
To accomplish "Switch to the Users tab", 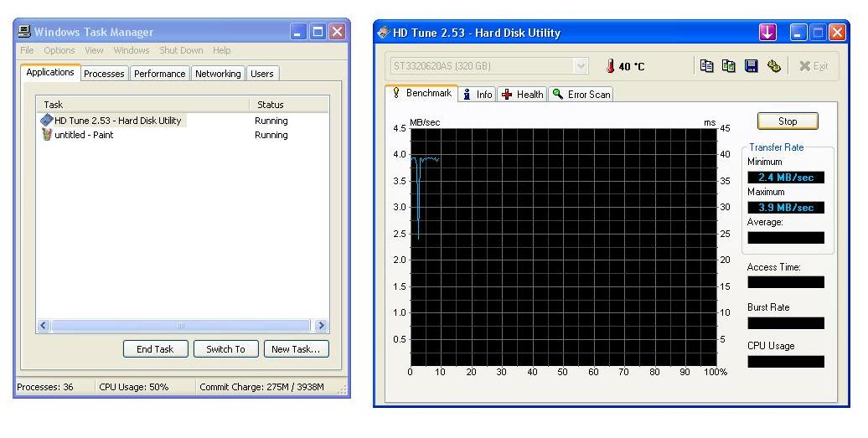I will pyautogui.click(x=262, y=74).
